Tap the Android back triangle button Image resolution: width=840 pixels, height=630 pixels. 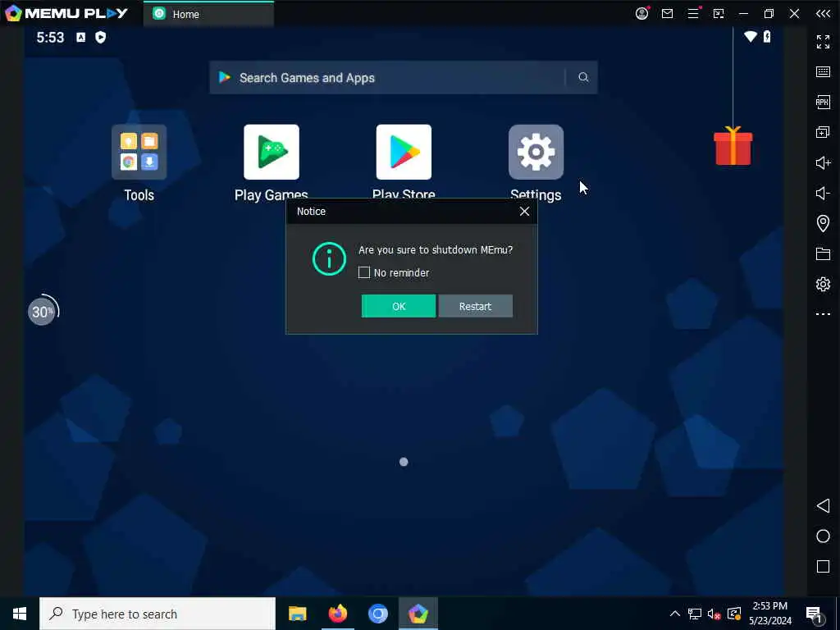(x=823, y=505)
